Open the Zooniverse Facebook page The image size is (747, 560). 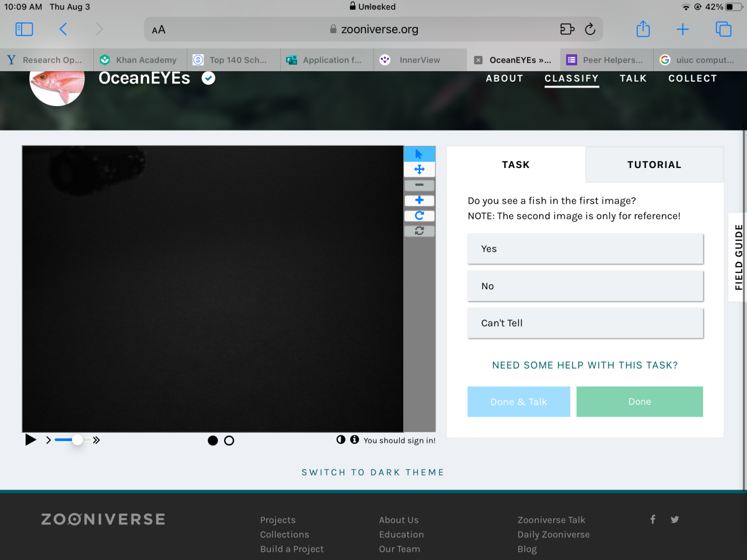click(x=652, y=519)
